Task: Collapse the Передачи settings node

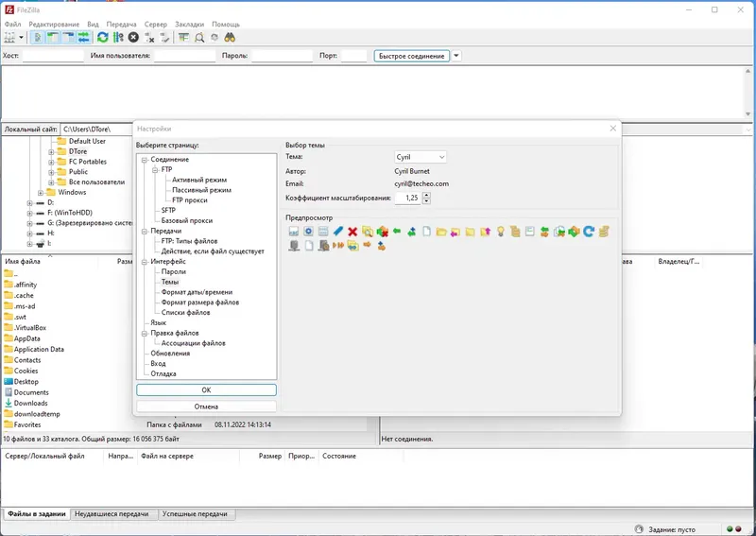Action: (x=145, y=231)
